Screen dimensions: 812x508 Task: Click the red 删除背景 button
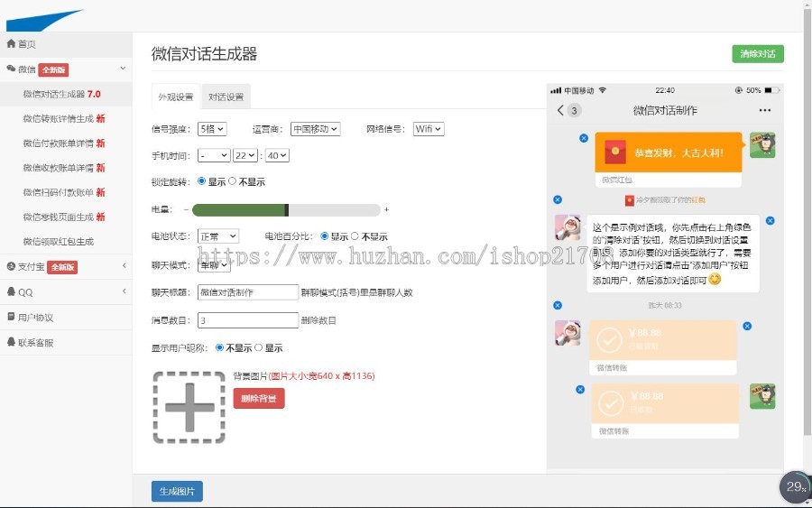[259, 398]
